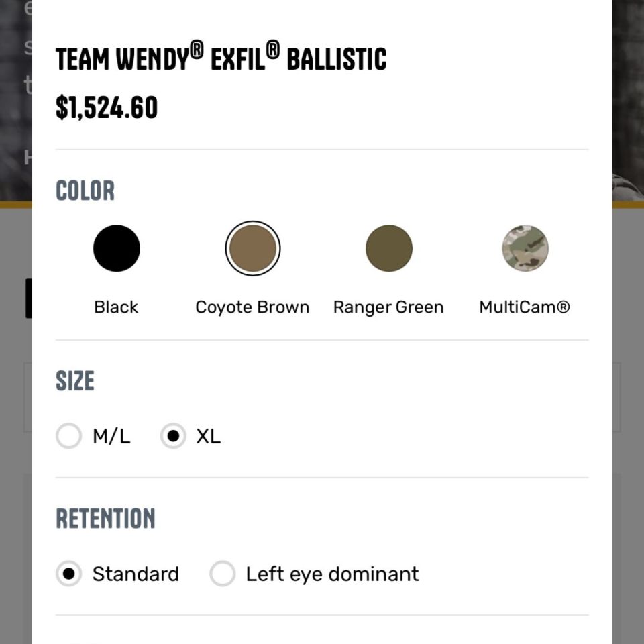Click the SIZE section heading
This screenshot has height=644, width=644.
click(x=75, y=381)
